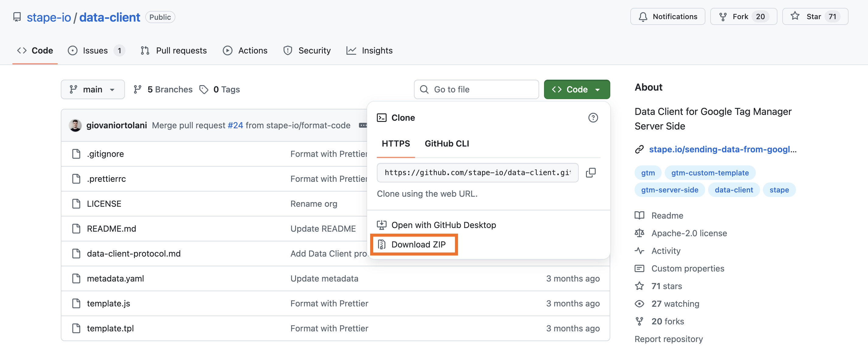Click Report repository

click(x=669, y=339)
